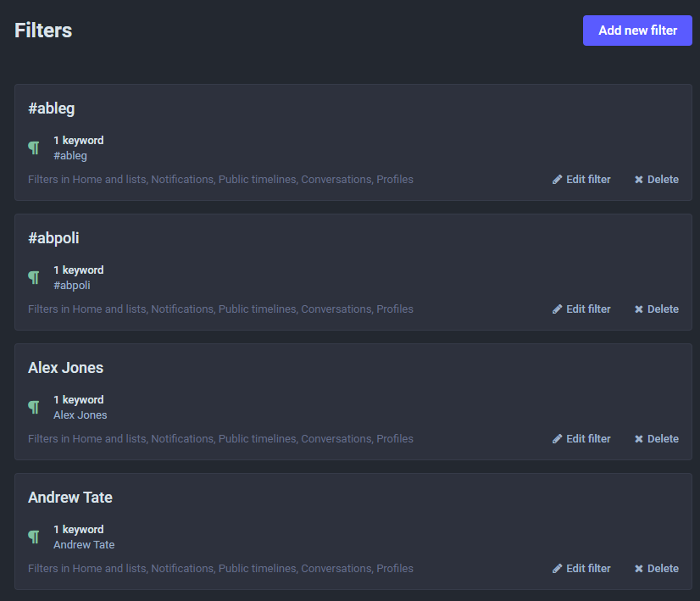Click the 'Filters in Home and lists' text in #ableg card
The width and height of the screenshot is (700, 601).
[220, 180]
